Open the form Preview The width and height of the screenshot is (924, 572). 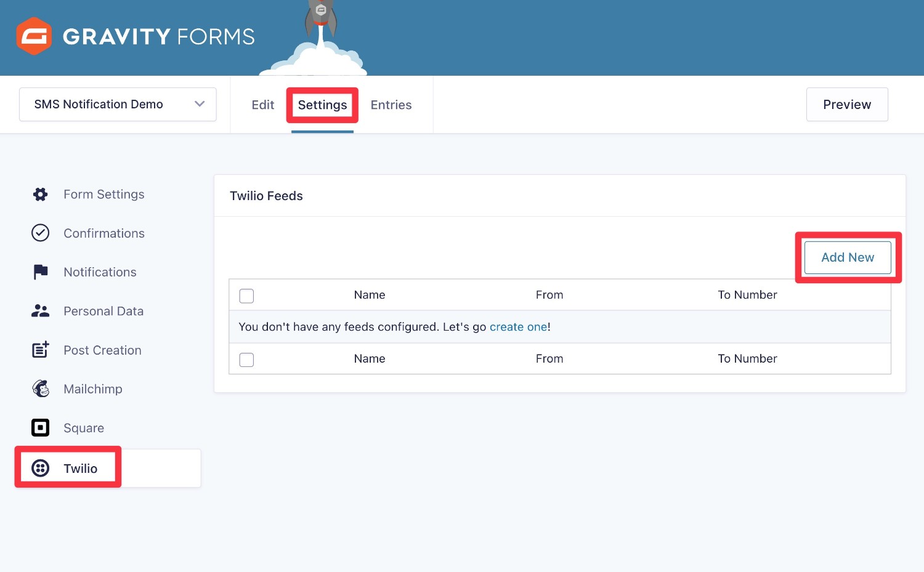(846, 104)
